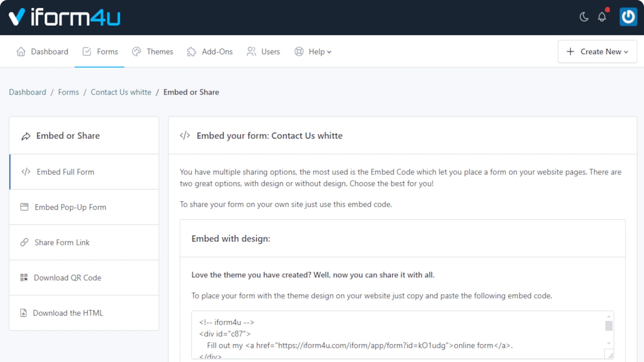
Task: Click the Dashboard breadcrumb link
Action: (x=28, y=92)
